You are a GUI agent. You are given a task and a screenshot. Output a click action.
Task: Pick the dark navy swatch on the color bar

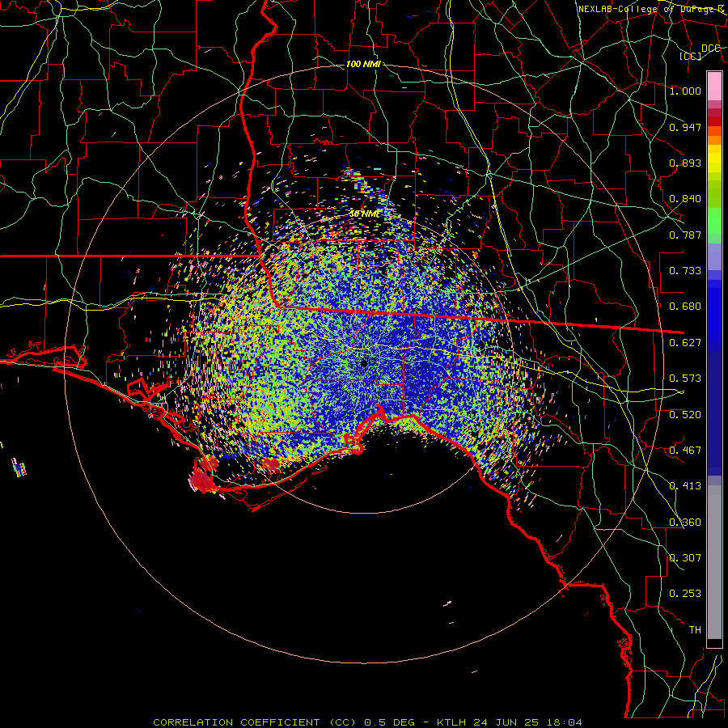[x=714, y=408]
